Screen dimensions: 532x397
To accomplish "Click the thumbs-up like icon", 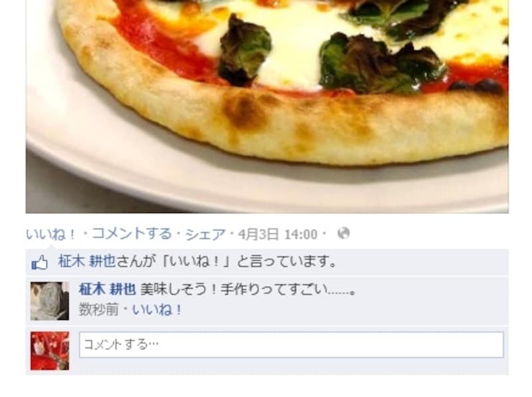I will point(39,262).
